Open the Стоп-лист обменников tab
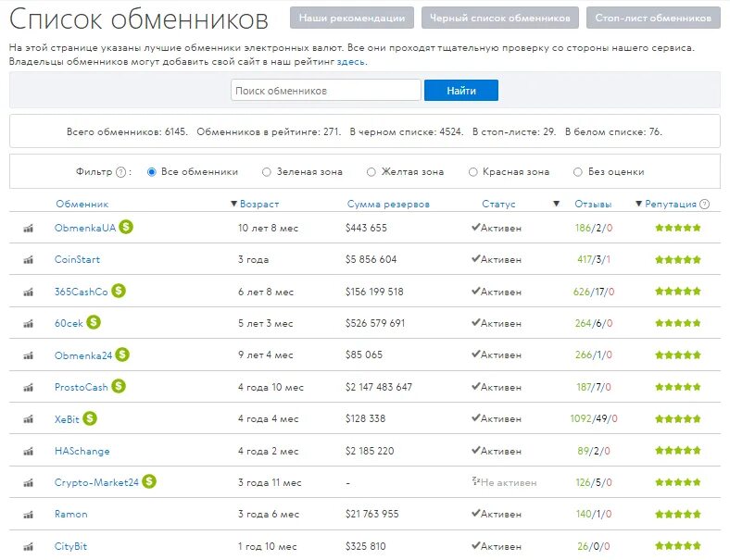This screenshot has height=560, width=730. coord(653,18)
